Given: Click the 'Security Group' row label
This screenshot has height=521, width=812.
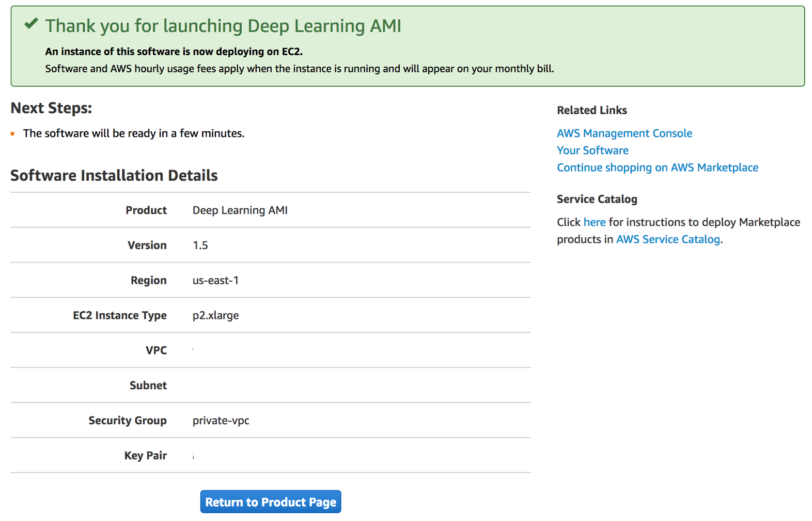Looking at the screenshot, I should click(x=128, y=420).
